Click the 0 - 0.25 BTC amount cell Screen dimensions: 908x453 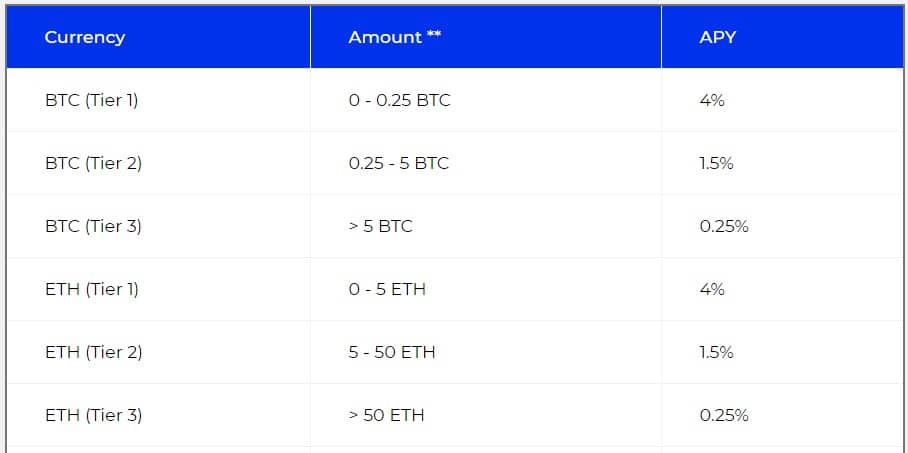[400, 100]
